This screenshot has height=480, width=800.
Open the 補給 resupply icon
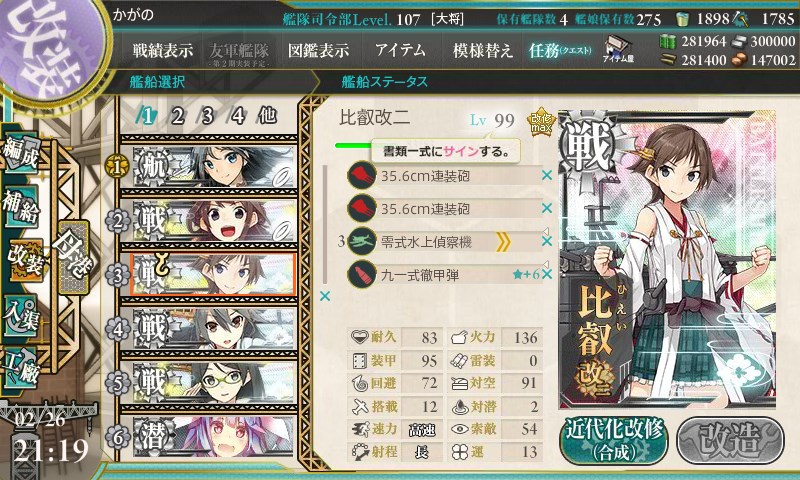click(x=20, y=207)
